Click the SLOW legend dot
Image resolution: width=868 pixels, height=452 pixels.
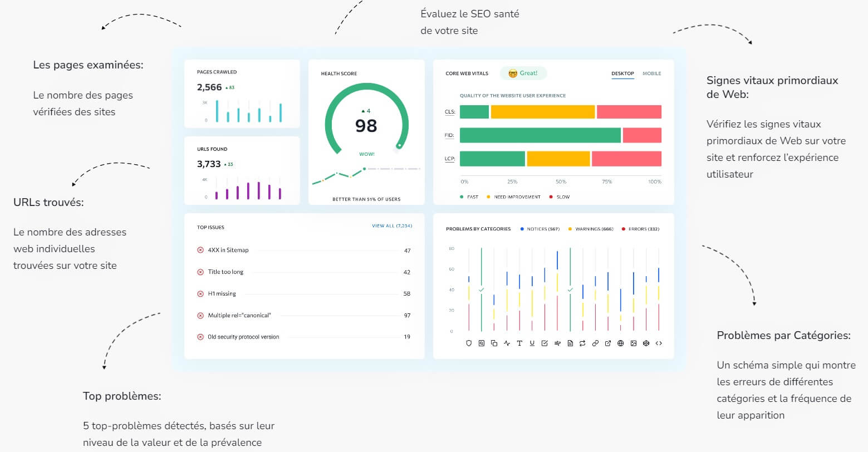click(551, 197)
